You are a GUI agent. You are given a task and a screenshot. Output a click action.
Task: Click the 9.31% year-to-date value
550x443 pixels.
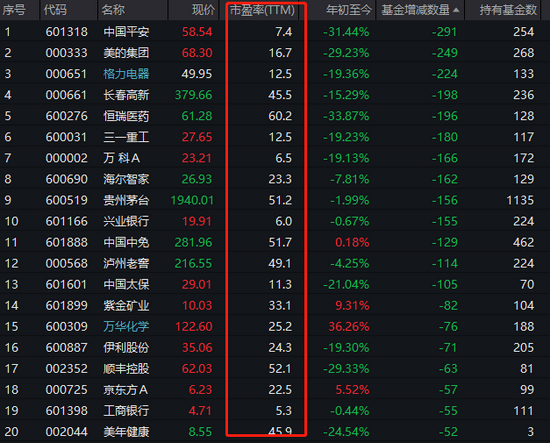point(353,306)
